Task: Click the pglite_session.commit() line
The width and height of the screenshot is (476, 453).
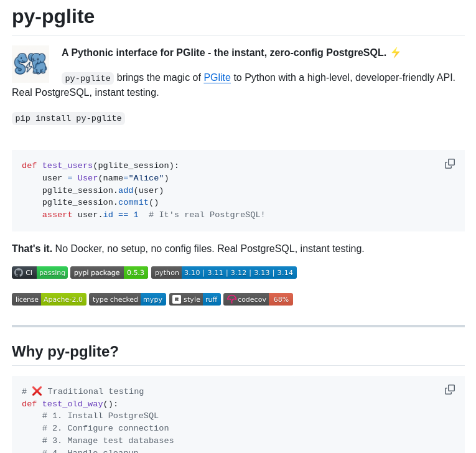Action: pyautogui.click(x=100, y=202)
